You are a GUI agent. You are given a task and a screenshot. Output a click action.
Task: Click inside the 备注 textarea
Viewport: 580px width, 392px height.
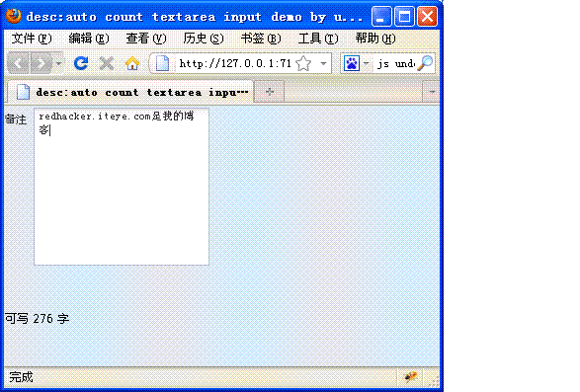click(122, 187)
